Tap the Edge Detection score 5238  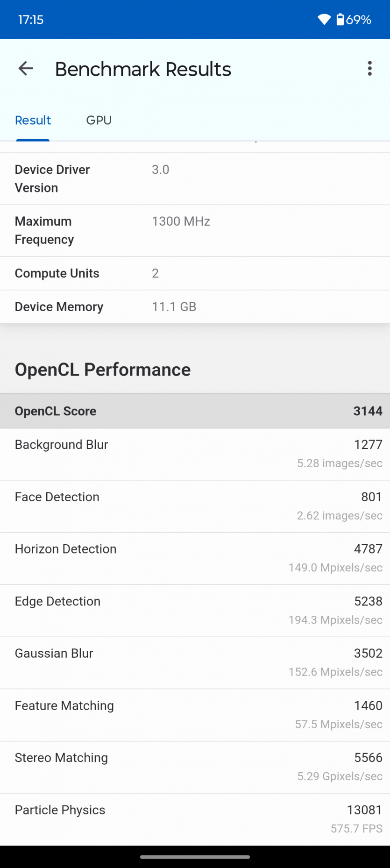coord(368,601)
